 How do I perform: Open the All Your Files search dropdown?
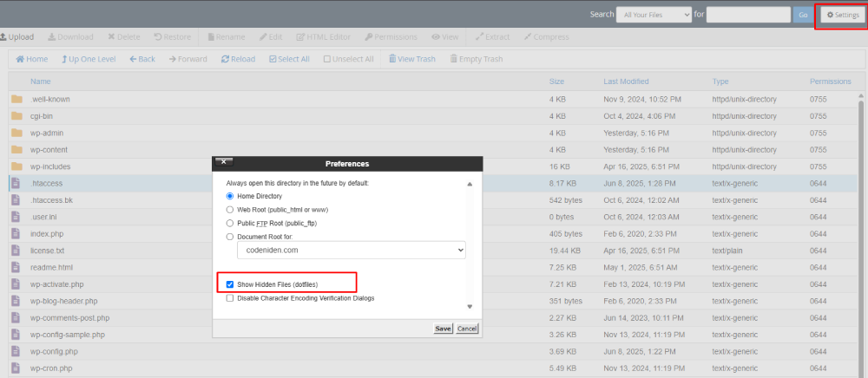click(654, 15)
